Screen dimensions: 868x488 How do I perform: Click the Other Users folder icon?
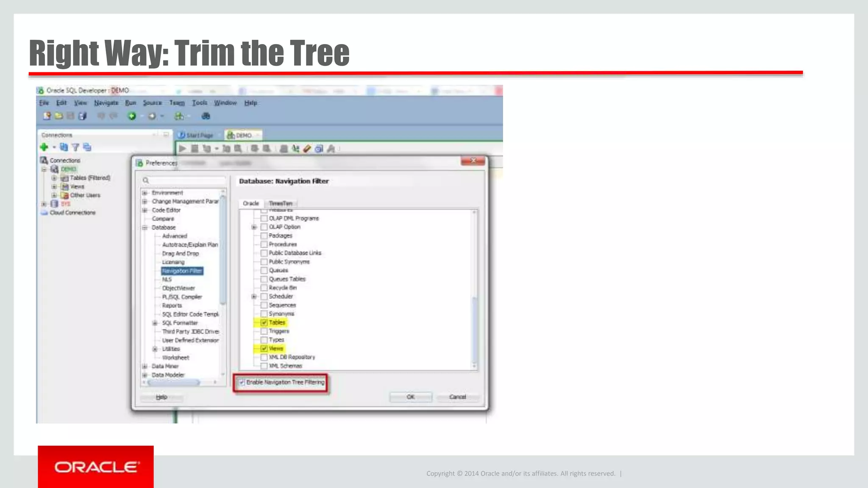(x=64, y=195)
